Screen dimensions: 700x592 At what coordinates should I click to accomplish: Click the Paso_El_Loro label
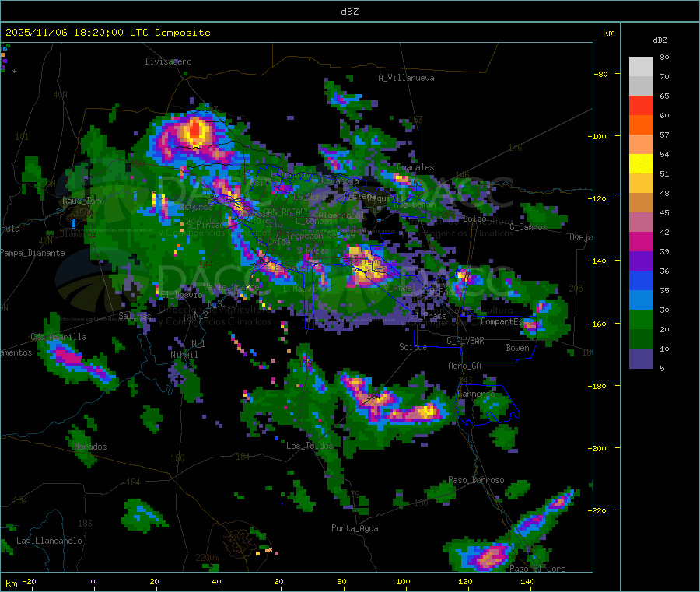tap(537, 569)
